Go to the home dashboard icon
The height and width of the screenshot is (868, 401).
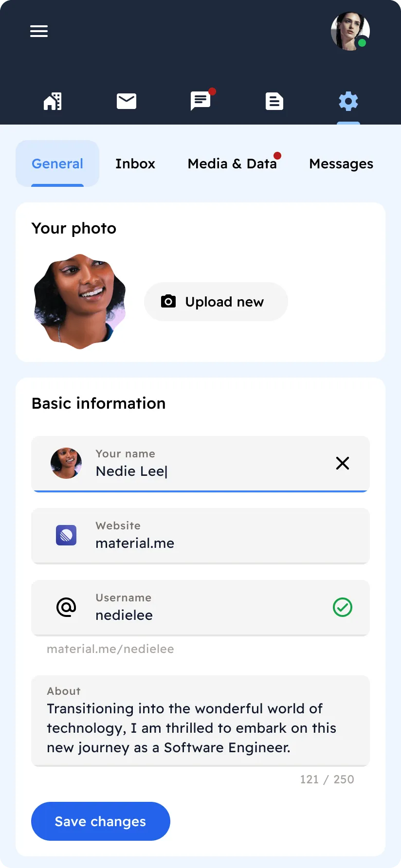point(53,101)
